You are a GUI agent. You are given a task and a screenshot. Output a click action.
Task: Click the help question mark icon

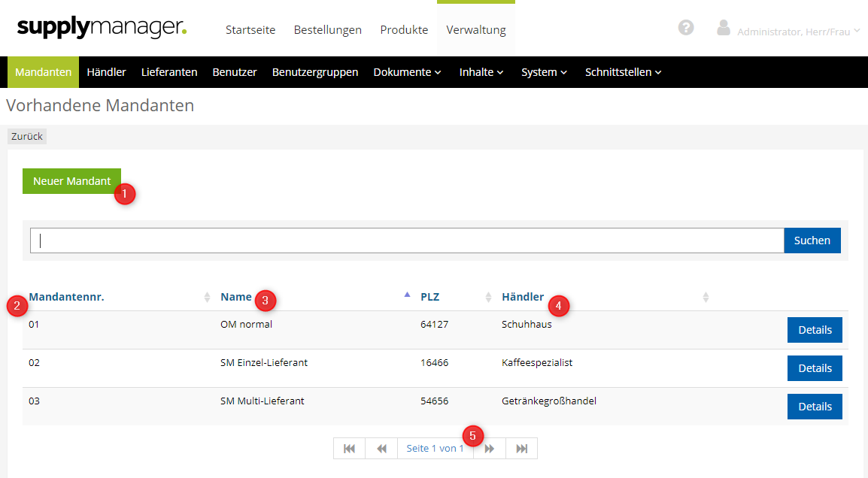[685, 28]
